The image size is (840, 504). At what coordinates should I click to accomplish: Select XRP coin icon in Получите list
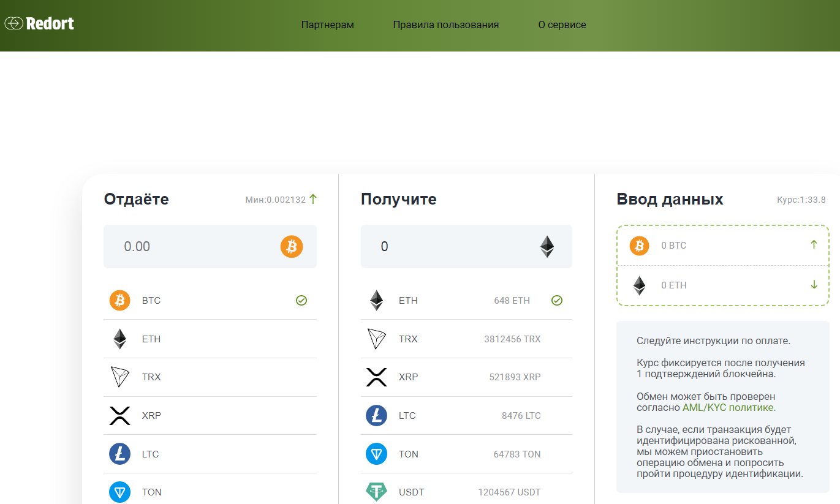coord(376,377)
